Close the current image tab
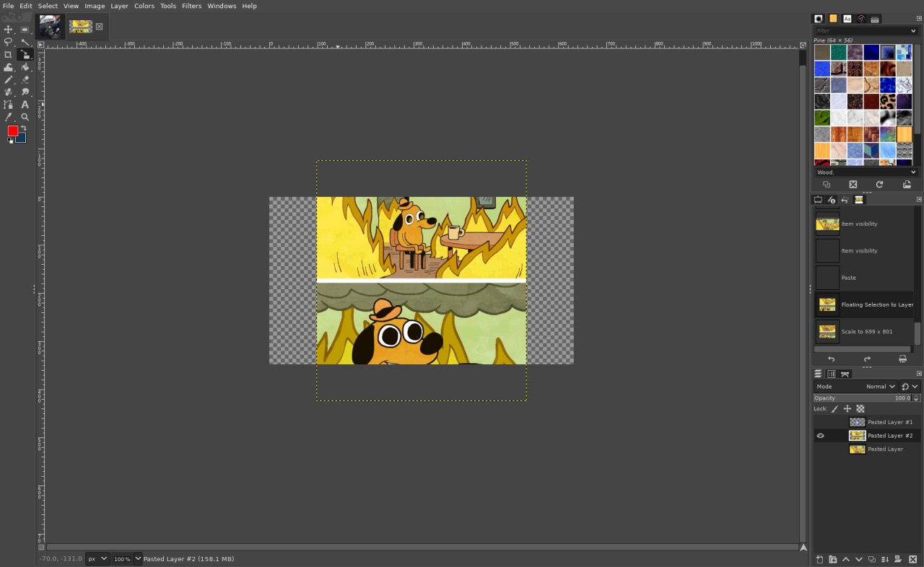This screenshot has height=567, width=924. tap(99, 27)
